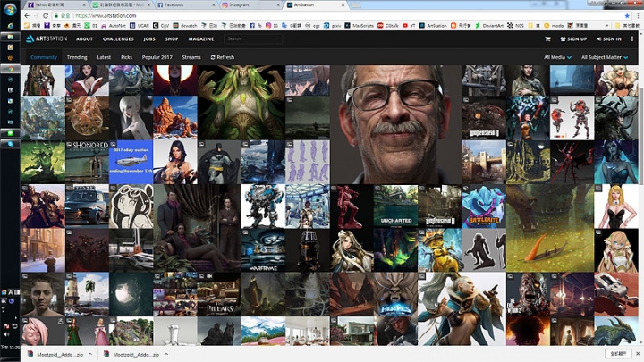The width and height of the screenshot is (644, 362).
Task: Open the NCS bookmark
Action: [x=515, y=25]
